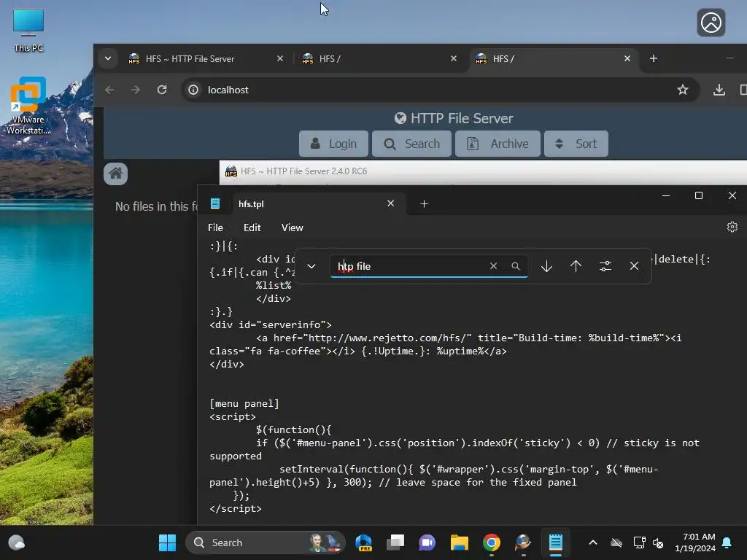Click the HFS Search button
Viewport: 747px width, 560px height.
411,144
